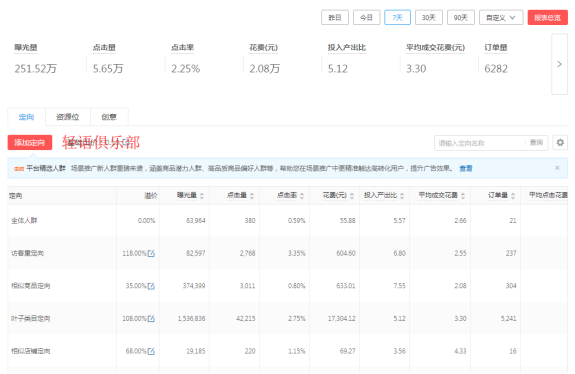The width and height of the screenshot is (575, 374).
Task: Open the 查看 link in the notice banner
Action: (466, 168)
